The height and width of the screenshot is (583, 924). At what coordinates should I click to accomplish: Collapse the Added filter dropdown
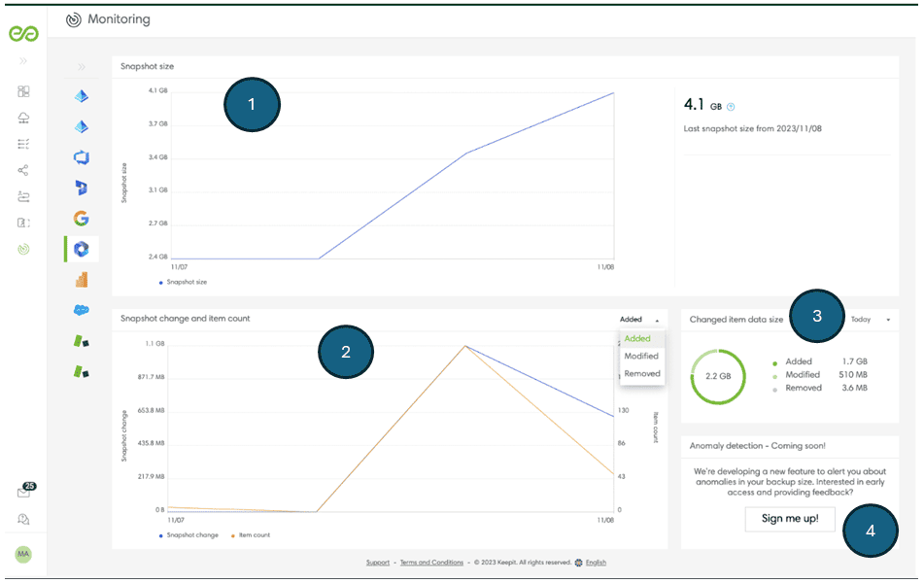640,319
